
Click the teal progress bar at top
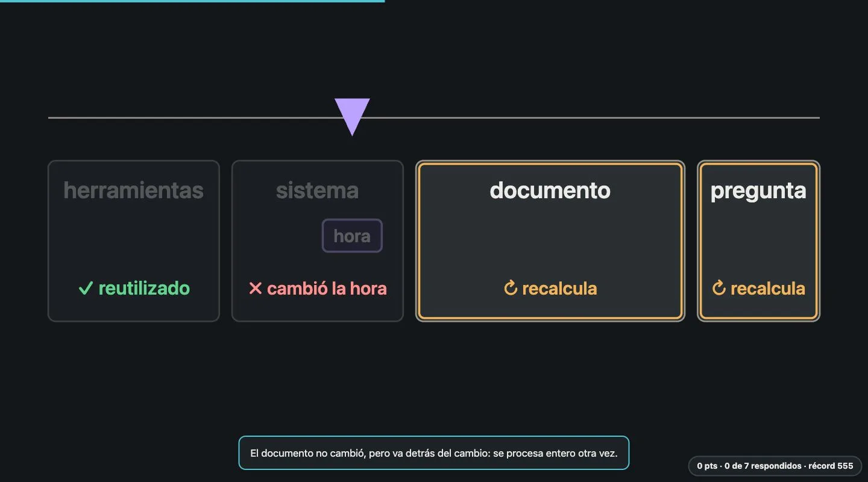pos(192,1)
